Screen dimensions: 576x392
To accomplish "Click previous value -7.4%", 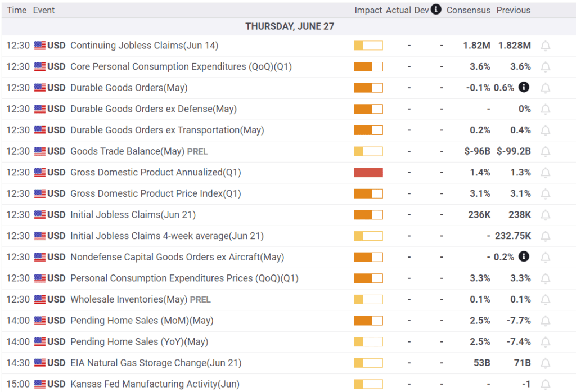I will click(519, 342).
